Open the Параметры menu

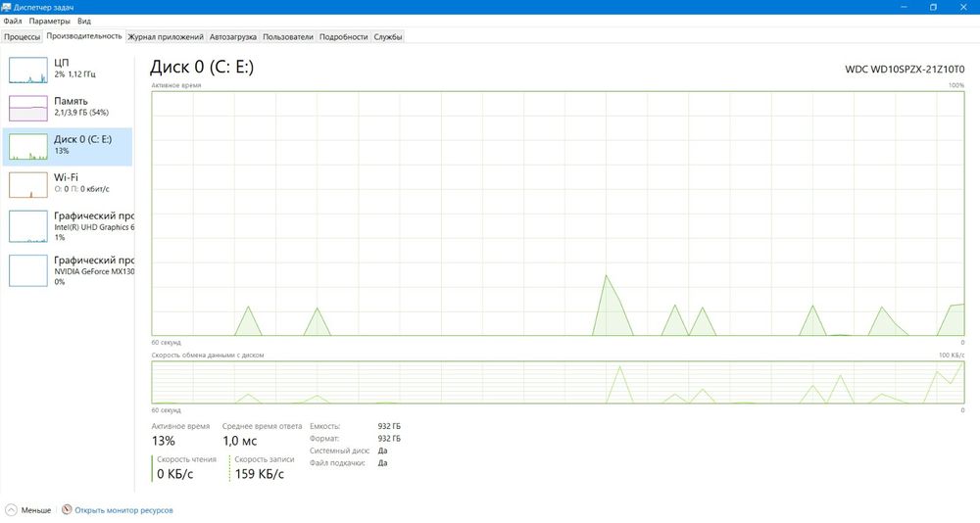(49, 21)
